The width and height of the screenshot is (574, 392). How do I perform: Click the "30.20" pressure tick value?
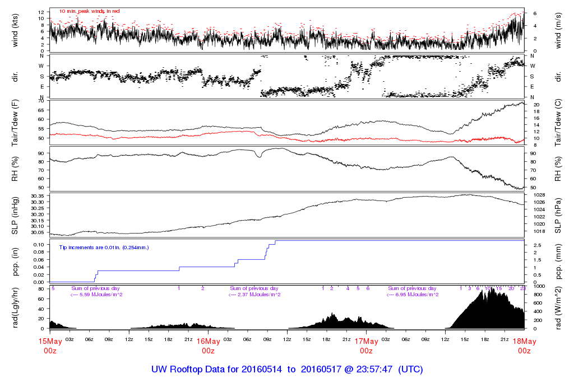coord(38,214)
